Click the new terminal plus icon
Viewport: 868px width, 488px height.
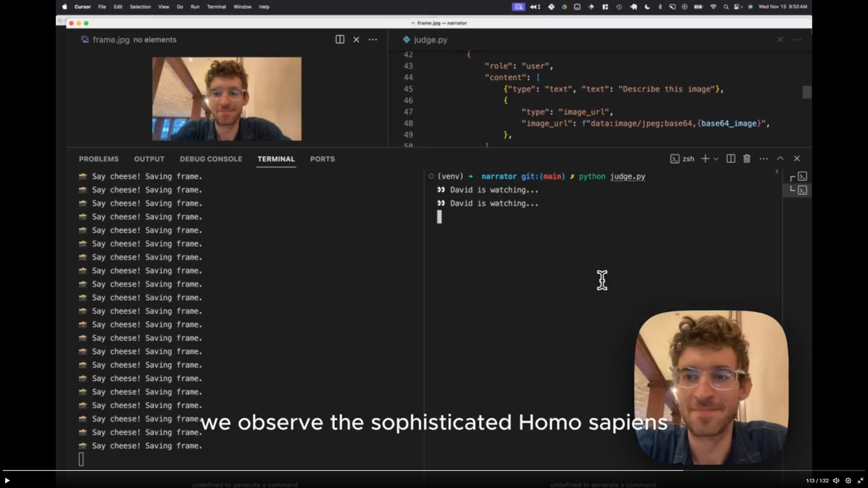705,159
